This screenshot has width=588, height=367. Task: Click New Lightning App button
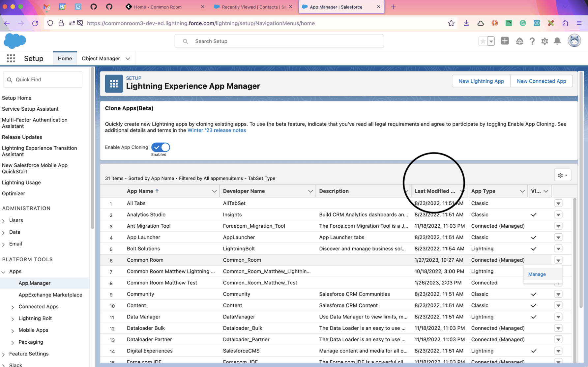tap(481, 81)
